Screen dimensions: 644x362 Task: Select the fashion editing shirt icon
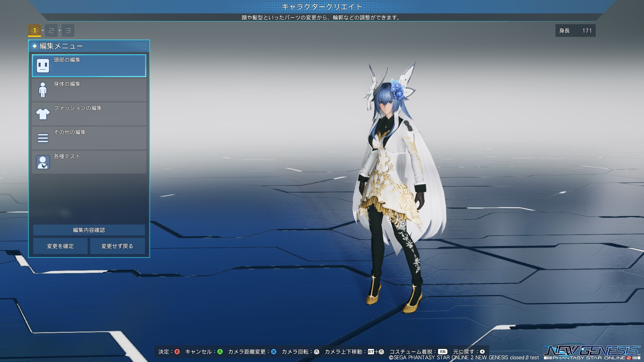click(x=43, y=114)
